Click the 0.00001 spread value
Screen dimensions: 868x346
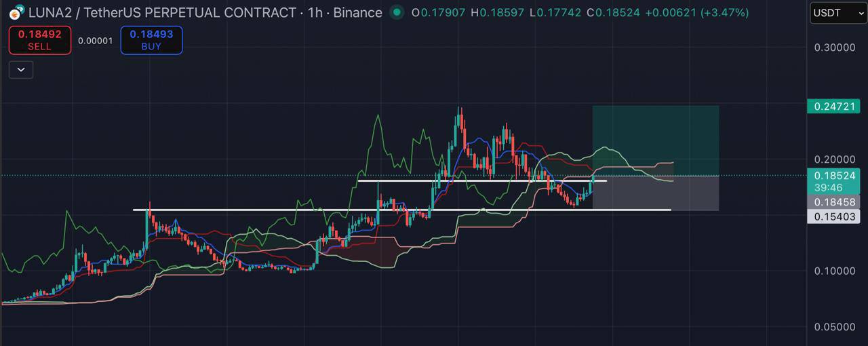pyautogui.click(x=96, y=41)
